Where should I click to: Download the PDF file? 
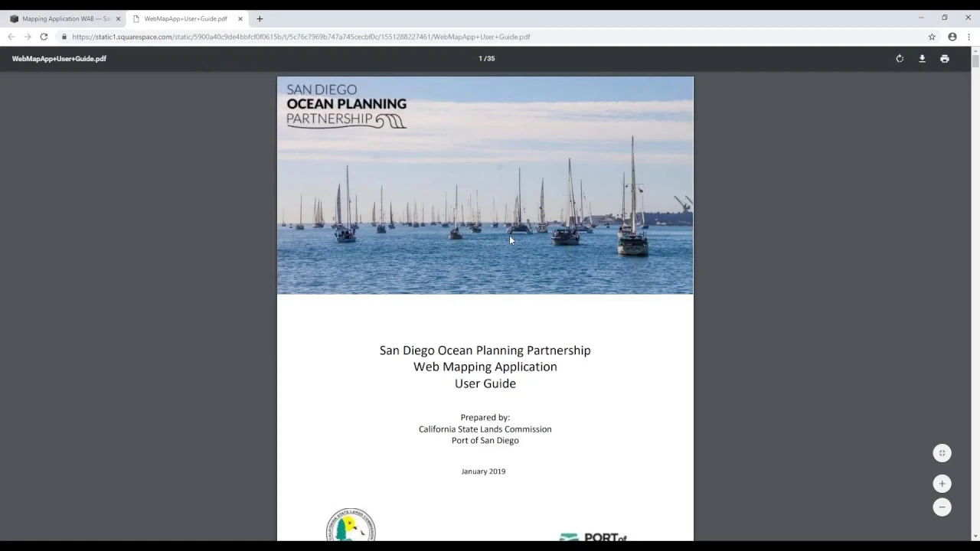(x=922, y=59)
